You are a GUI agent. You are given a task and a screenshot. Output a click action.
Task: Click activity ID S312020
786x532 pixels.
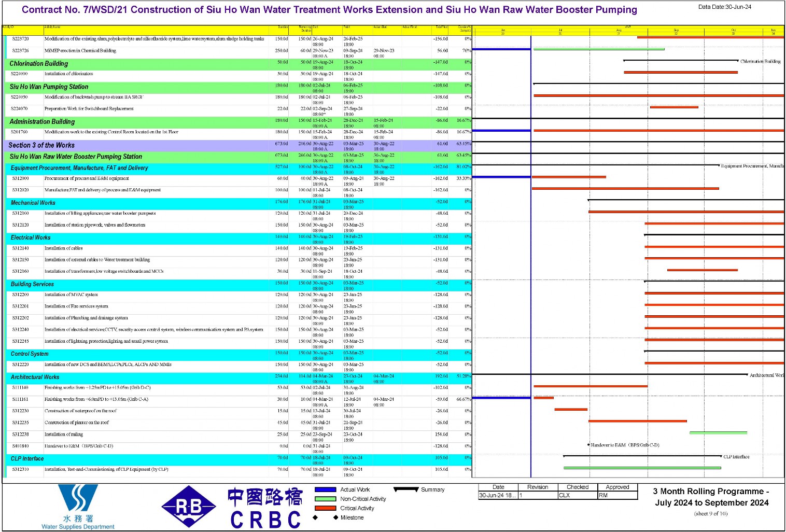pos(20,190)
